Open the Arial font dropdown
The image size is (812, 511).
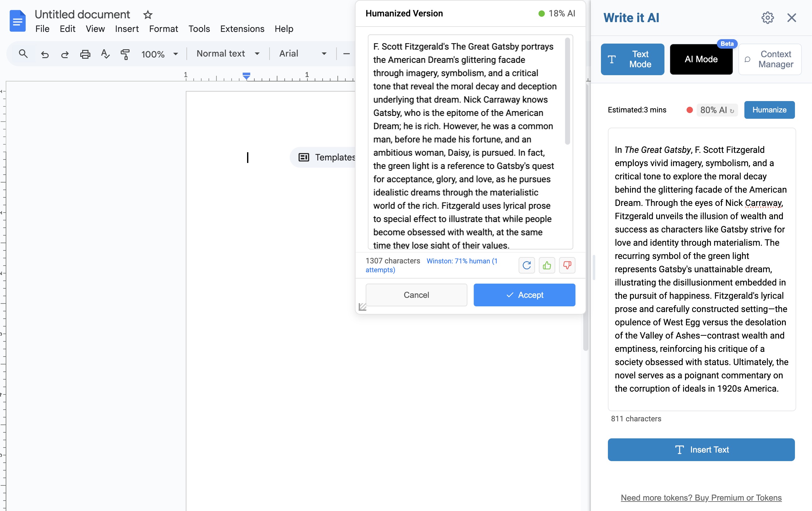[x=302, y=54]
